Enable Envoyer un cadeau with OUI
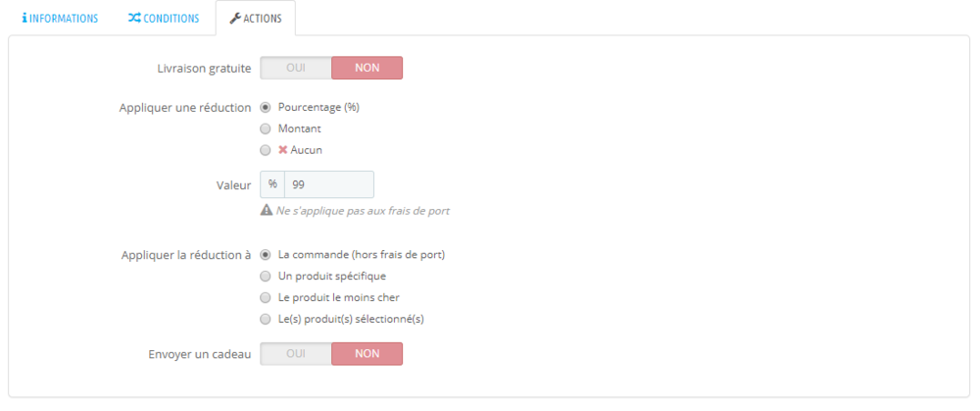This screenshot has width=980, height=411. (296, 353)
